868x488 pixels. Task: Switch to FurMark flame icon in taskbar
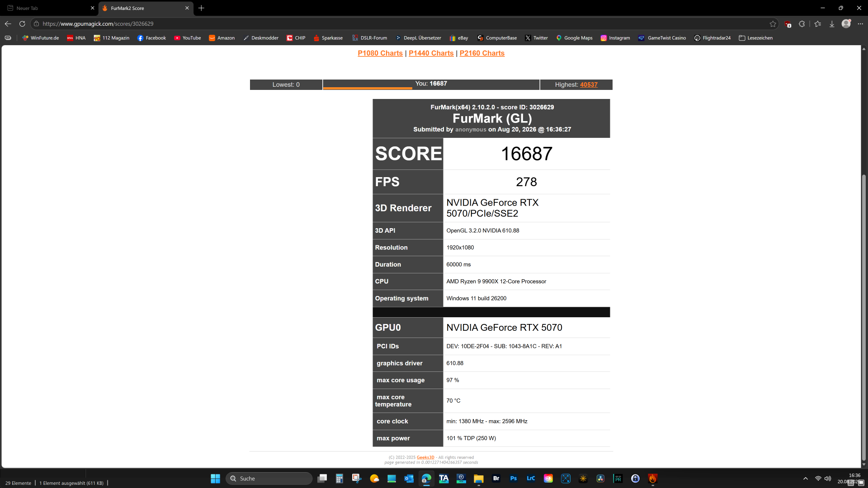tap(652, 479)
